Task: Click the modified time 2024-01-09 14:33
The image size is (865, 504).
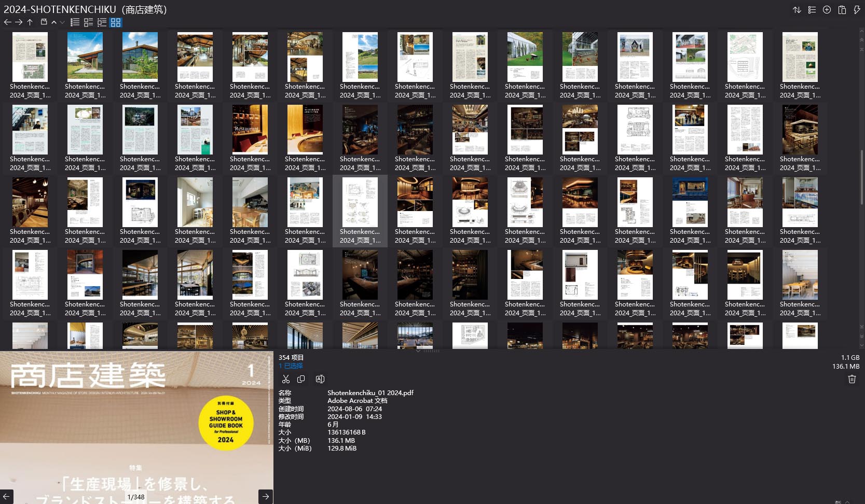Action: (x=354, y=416)
